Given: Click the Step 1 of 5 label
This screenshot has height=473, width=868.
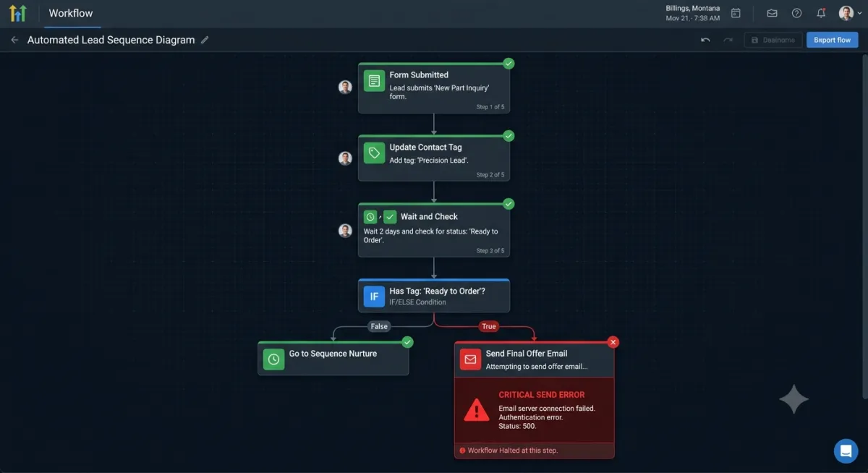Looking at the screenshot, I should (490, 107).
